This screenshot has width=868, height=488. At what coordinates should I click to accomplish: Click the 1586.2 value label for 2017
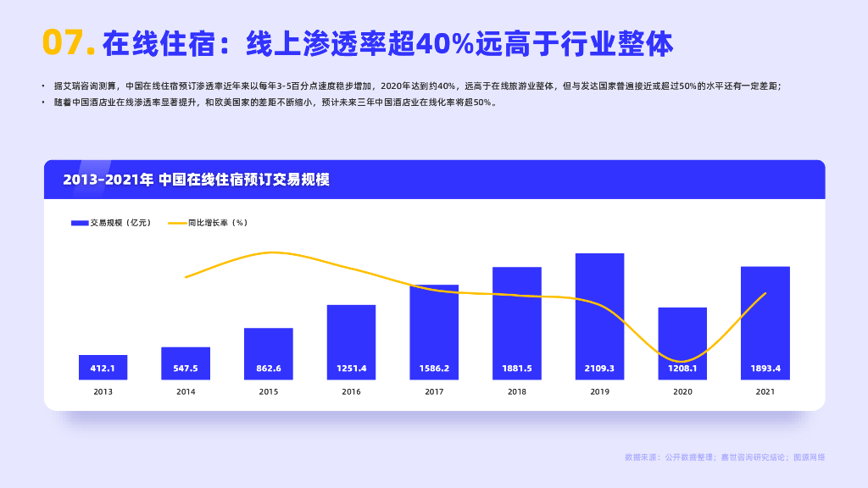pyautogui.click(x=435, y=369)
